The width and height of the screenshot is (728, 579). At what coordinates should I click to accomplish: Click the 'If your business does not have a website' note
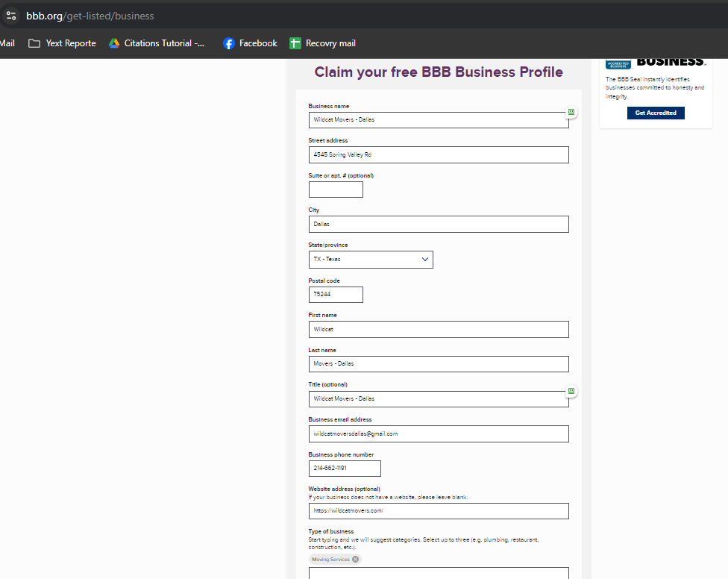(388, 497)
